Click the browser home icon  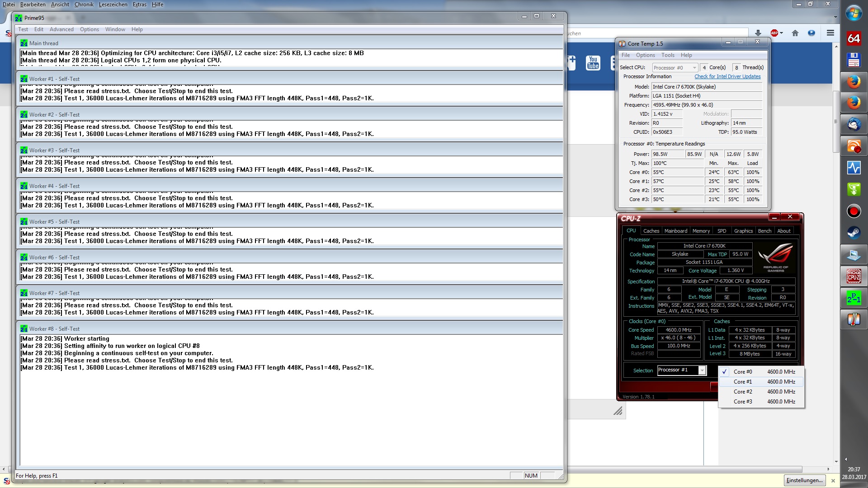pyautogui.click(x=795, y=33)
